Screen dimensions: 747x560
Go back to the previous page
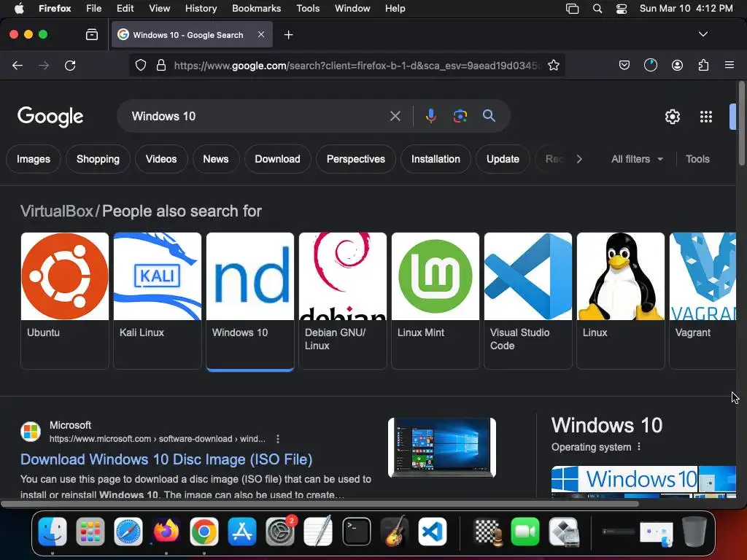pos(18,65)
